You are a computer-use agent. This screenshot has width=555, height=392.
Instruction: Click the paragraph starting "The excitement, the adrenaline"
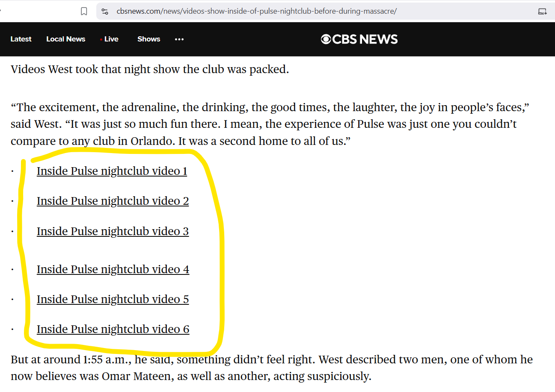click(270, 124)
